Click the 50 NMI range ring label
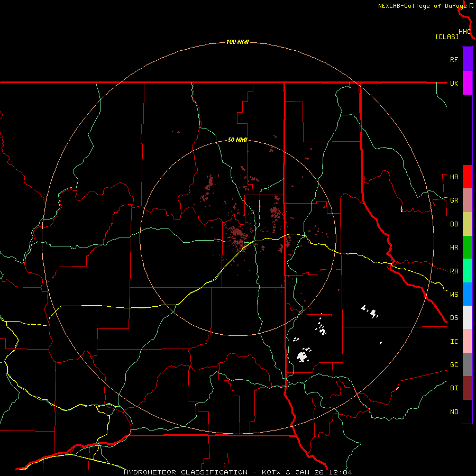Image resolution: width=476 pixels, height=476 pixels. 237,140
